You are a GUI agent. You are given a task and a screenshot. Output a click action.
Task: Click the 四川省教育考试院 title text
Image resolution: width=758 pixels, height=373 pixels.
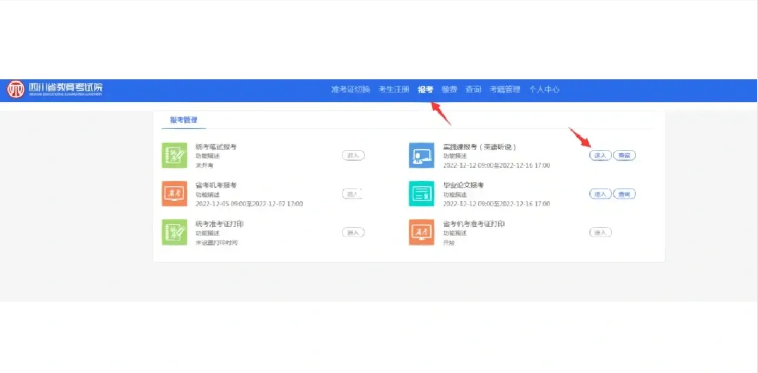(x=65, y=87)
